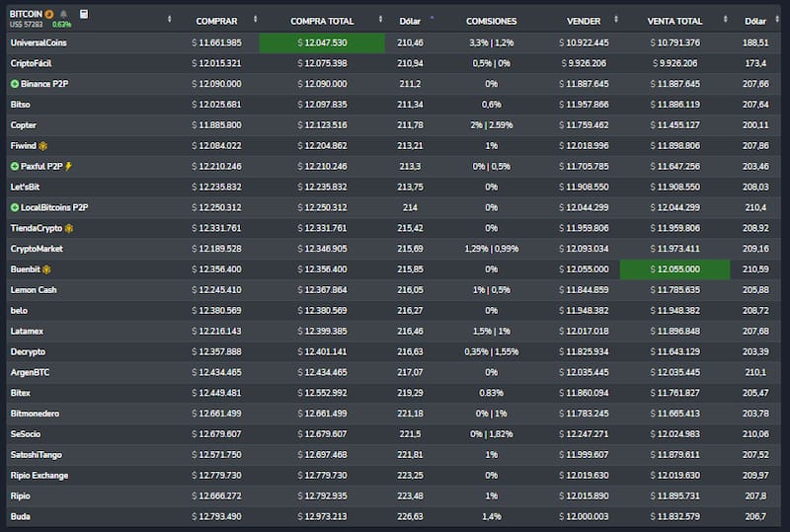
Task: Click the yellow badge next to Buenbit
Action: (x=46, y=269)
